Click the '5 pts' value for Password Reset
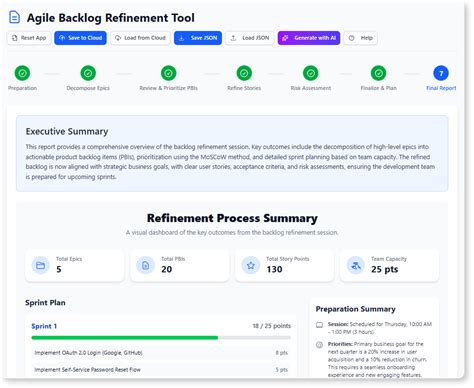Viewport: 474px width, 388px height. coord(282,370)
